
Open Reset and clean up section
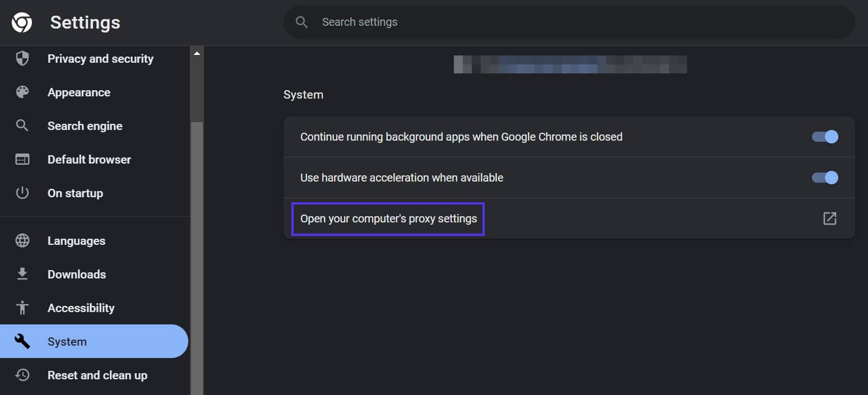pos(97,375)
